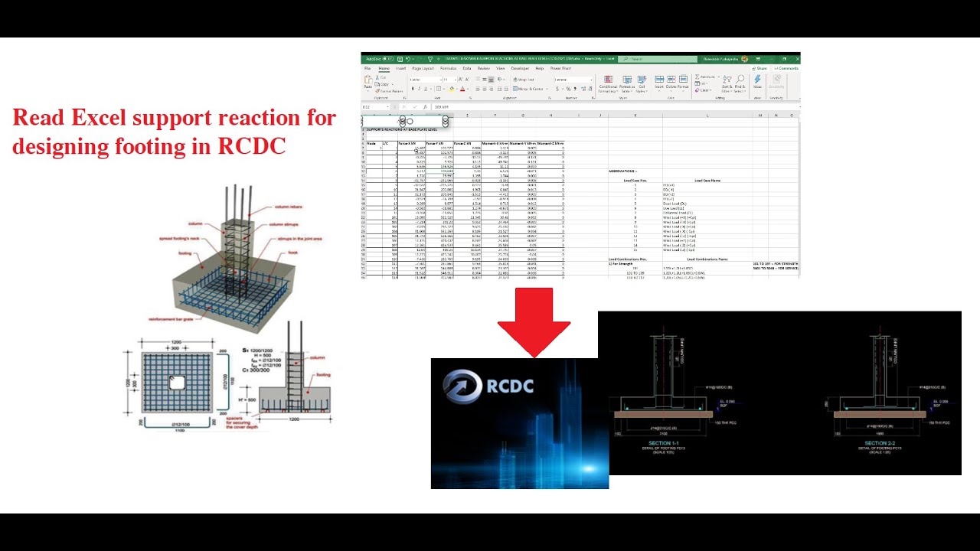The image size is (980, 551).
Task: Select the 'Load Case Name' header cell
Action: [x=707, y=181]
